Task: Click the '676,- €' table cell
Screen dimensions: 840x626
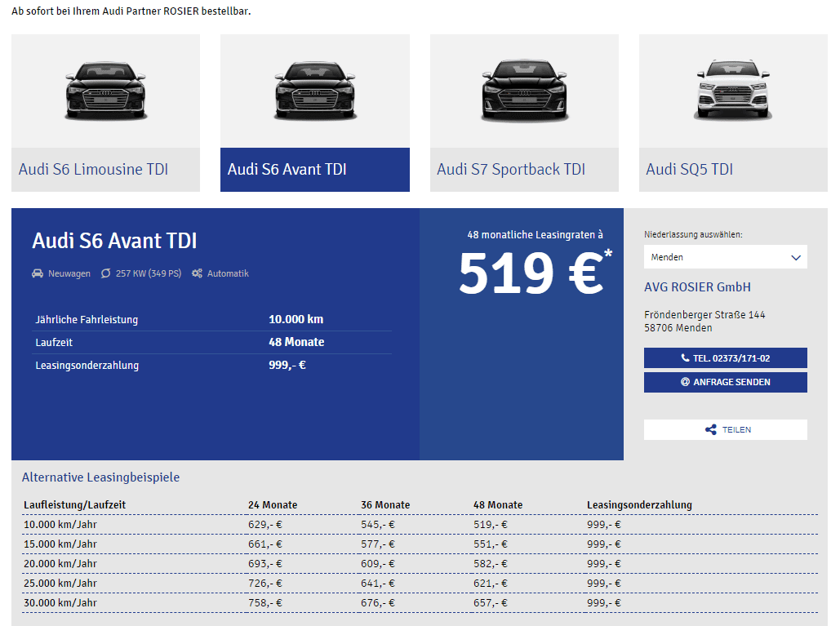Action: 378,602
